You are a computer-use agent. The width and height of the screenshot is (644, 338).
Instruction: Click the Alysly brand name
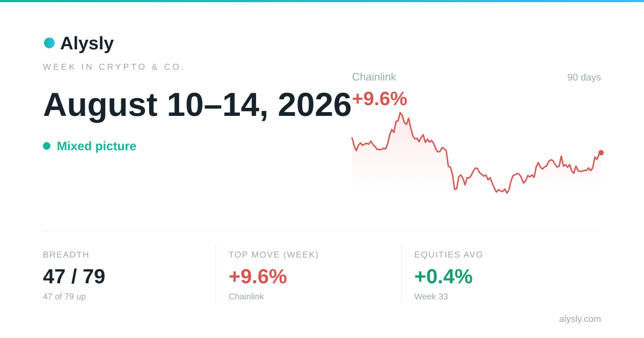click(x=87, y=43)
